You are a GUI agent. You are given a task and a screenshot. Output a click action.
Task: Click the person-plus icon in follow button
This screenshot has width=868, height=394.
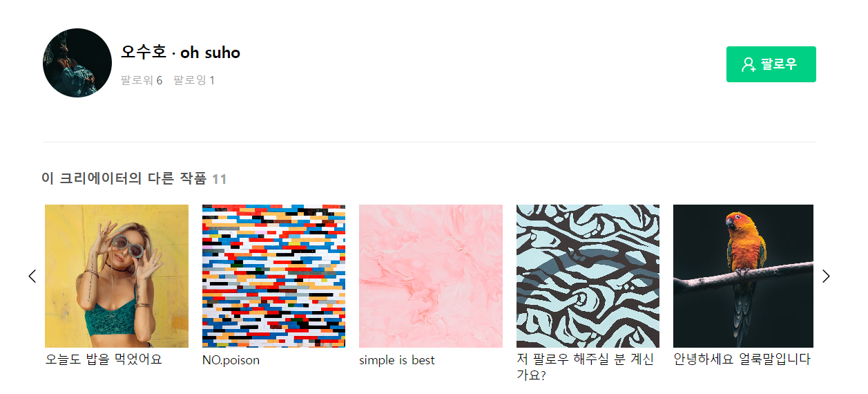point(749,64)
